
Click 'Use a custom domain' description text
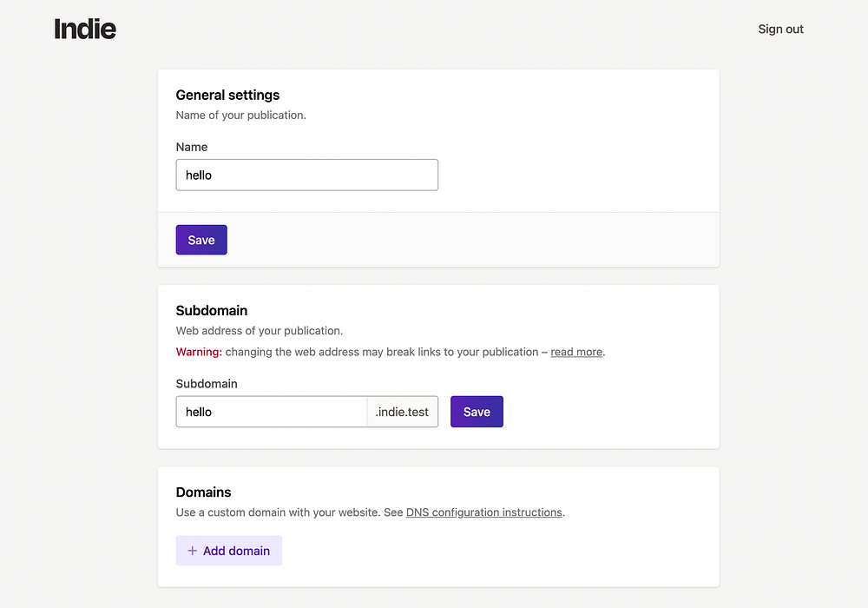pos(278,512)
